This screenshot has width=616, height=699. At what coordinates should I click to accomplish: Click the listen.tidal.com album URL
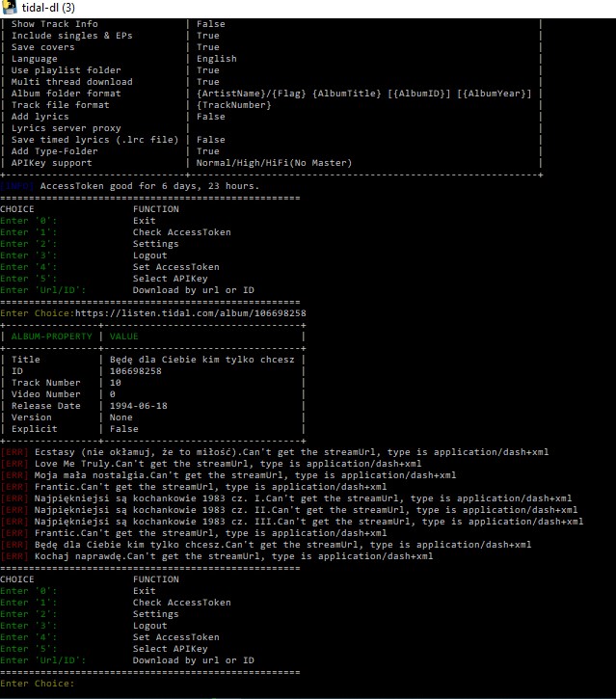point(190,313)
